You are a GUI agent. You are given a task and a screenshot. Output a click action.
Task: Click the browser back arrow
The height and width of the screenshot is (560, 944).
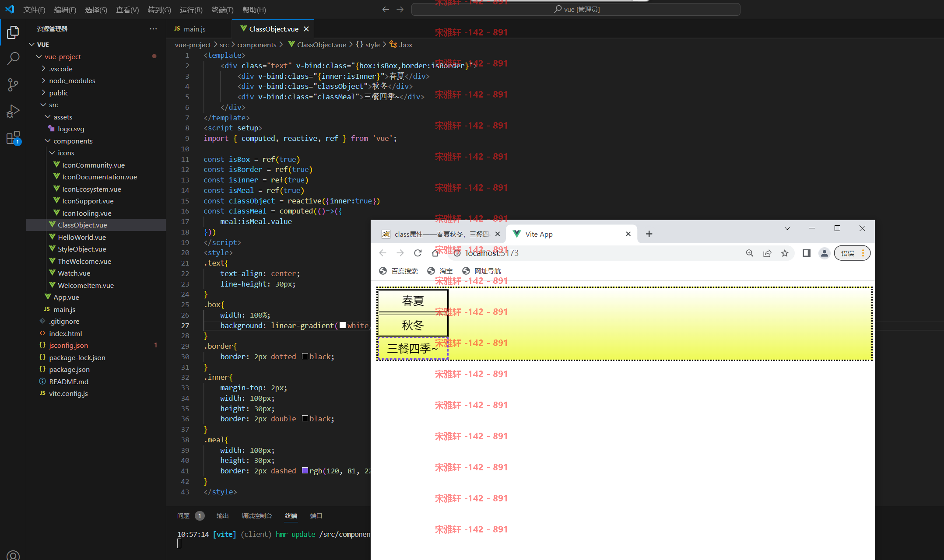(x=383, y=253)
